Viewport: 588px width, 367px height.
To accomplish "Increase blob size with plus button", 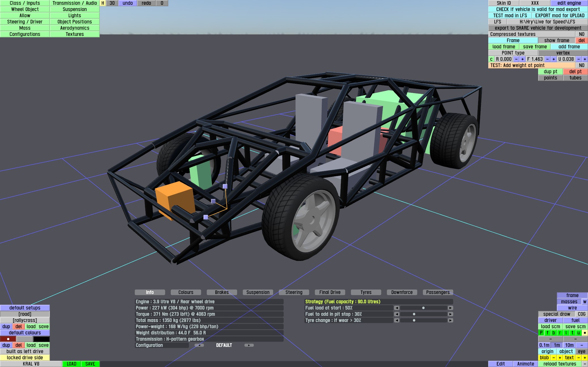I will (560, 358).
